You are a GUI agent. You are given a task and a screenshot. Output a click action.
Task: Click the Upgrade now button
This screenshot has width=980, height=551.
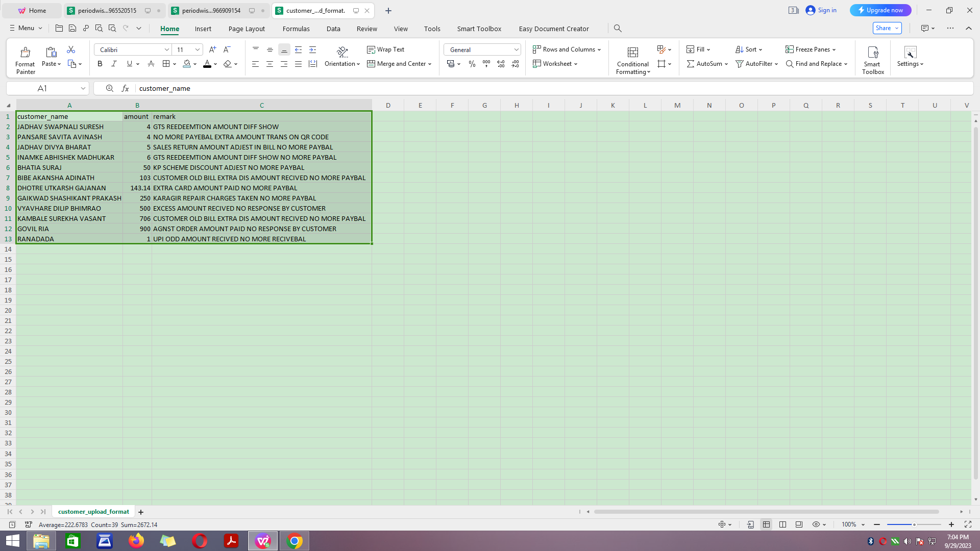click(x=880, y=10)
